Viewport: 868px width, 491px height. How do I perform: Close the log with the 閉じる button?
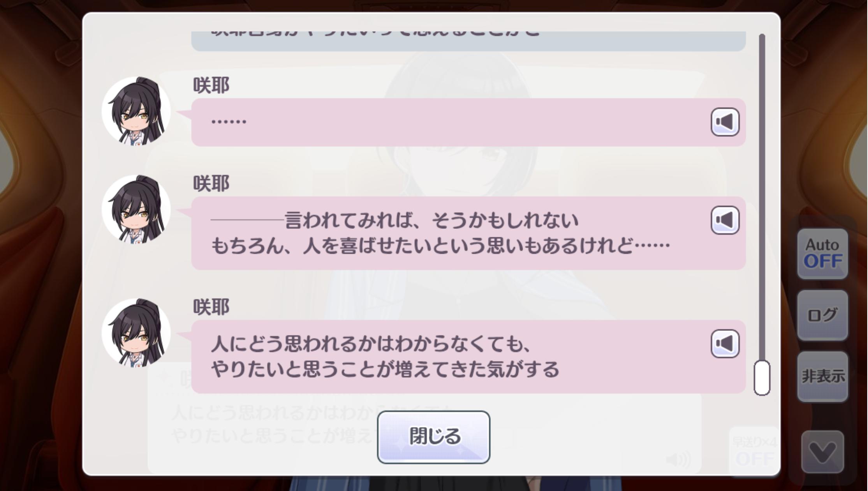[x=433, y=437]
